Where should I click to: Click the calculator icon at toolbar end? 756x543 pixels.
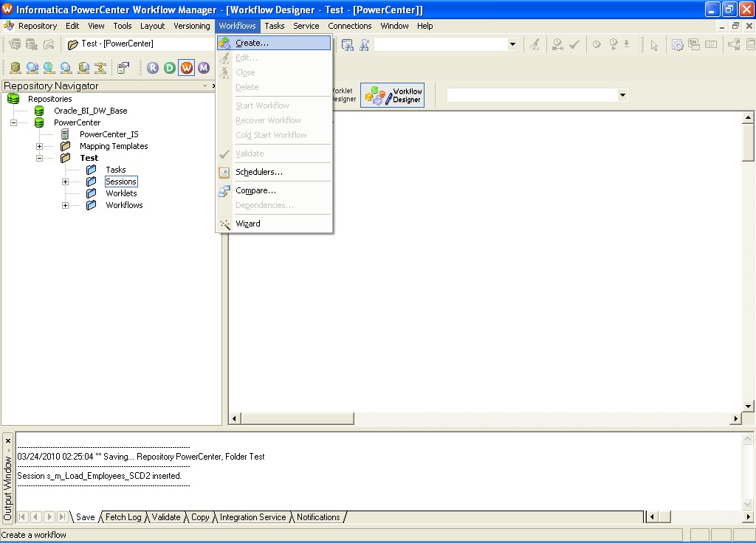(x=751, y=45)
